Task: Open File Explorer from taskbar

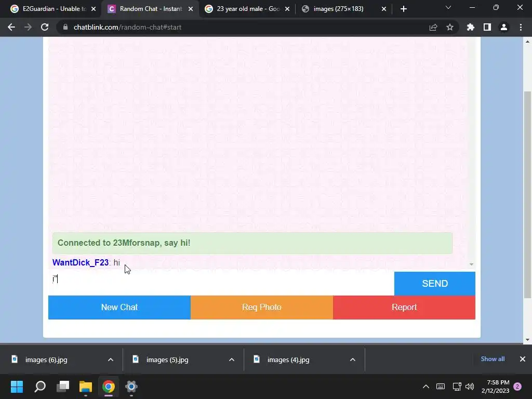Action: [86, 387]
